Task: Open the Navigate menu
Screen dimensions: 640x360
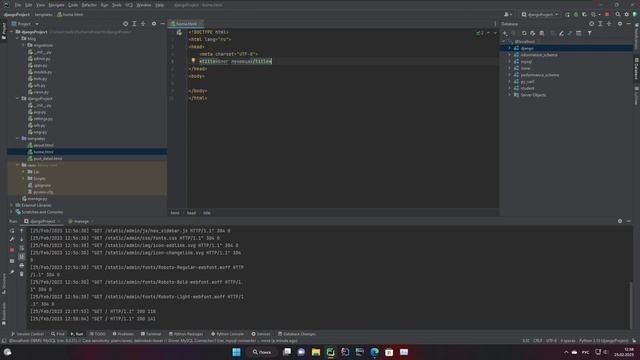Action: 56,5
